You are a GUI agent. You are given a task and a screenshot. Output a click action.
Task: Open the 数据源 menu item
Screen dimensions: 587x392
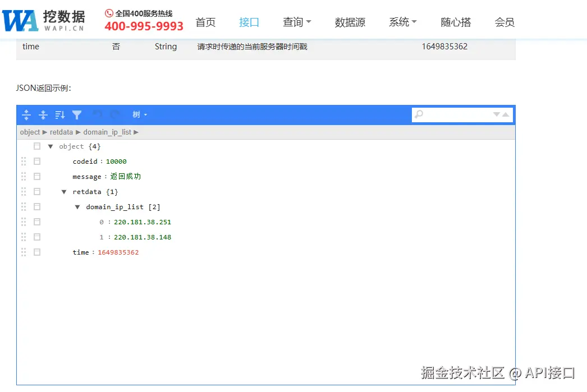[350, 22]
